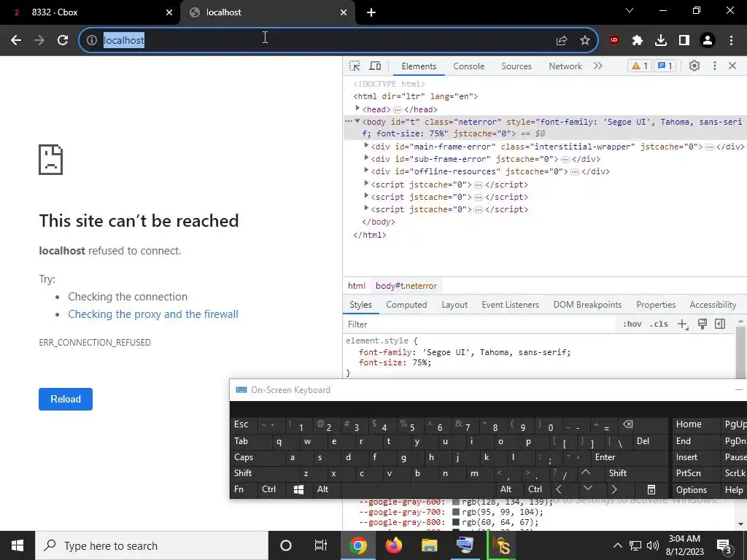Collapse the body element node
The image size is (747, 560).
pos(357,121)
